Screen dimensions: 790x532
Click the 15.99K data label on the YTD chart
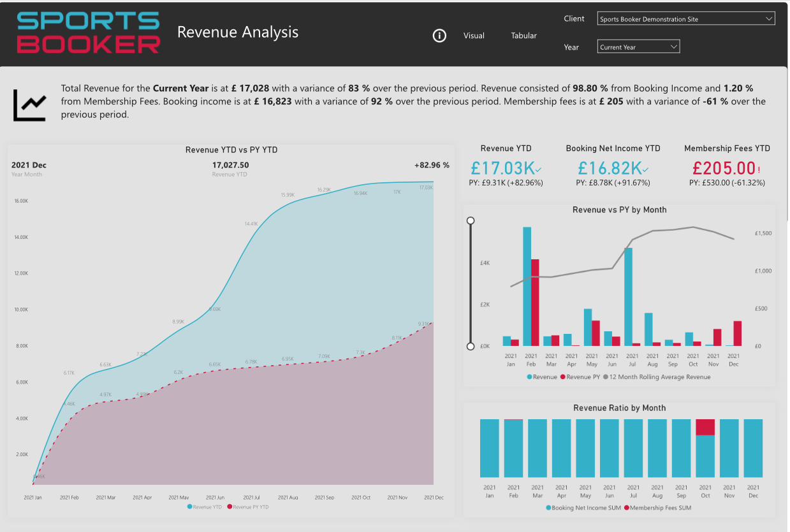288,195
